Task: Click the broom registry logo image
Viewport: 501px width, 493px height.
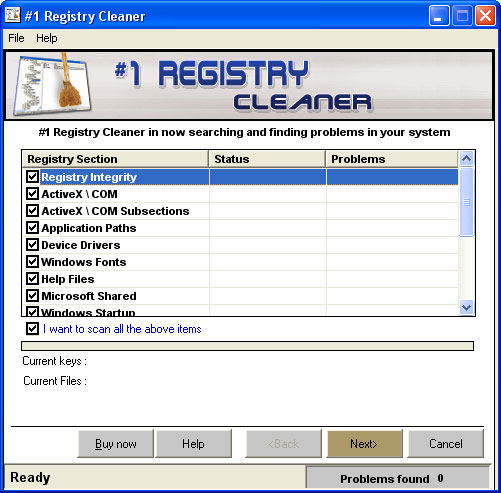Action: (52, 85)
